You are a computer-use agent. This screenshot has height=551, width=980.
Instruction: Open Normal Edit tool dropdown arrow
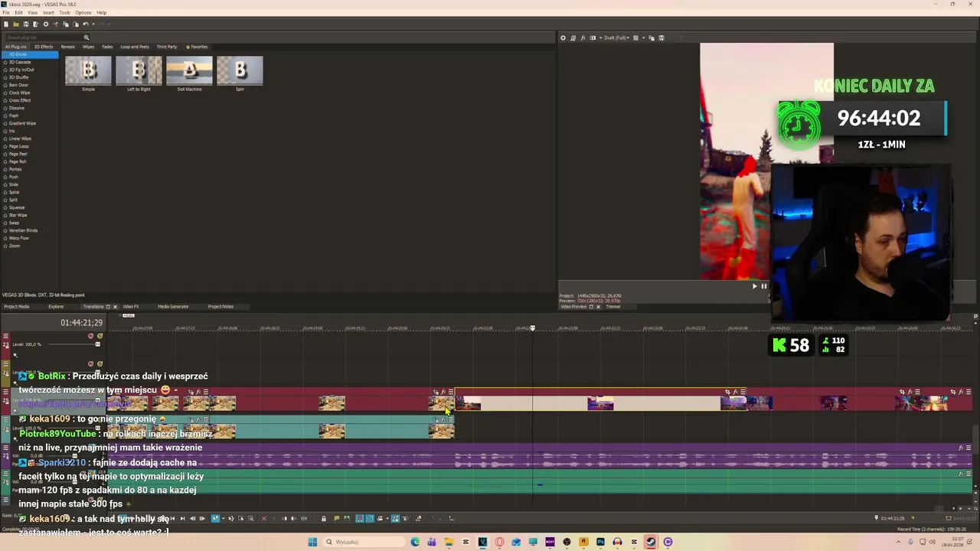224,518
